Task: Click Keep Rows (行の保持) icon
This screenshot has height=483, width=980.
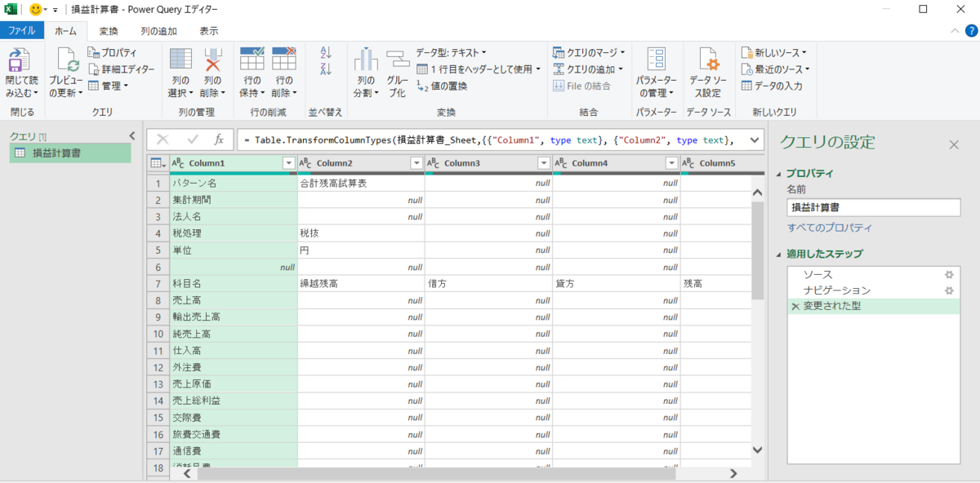Action: pos(252,60)
